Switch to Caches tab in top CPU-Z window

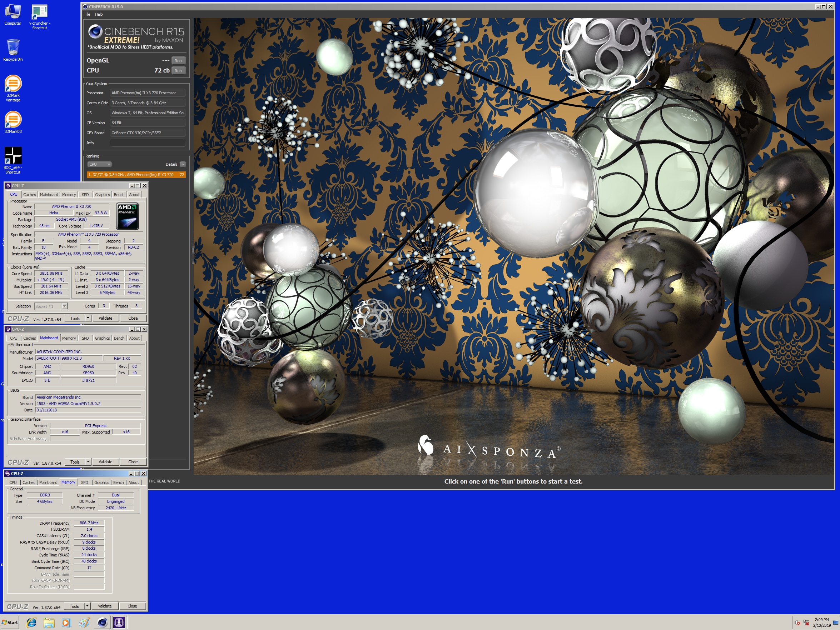pos(30,195)
